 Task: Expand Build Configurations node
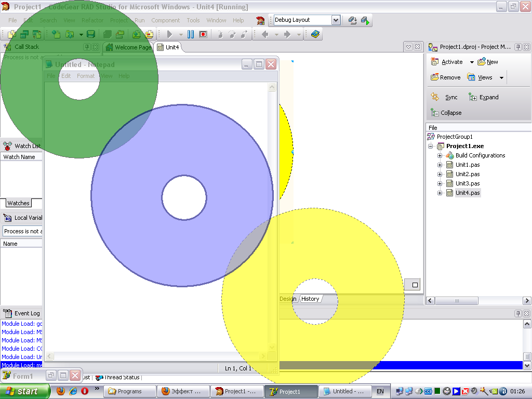click(440, 155)
